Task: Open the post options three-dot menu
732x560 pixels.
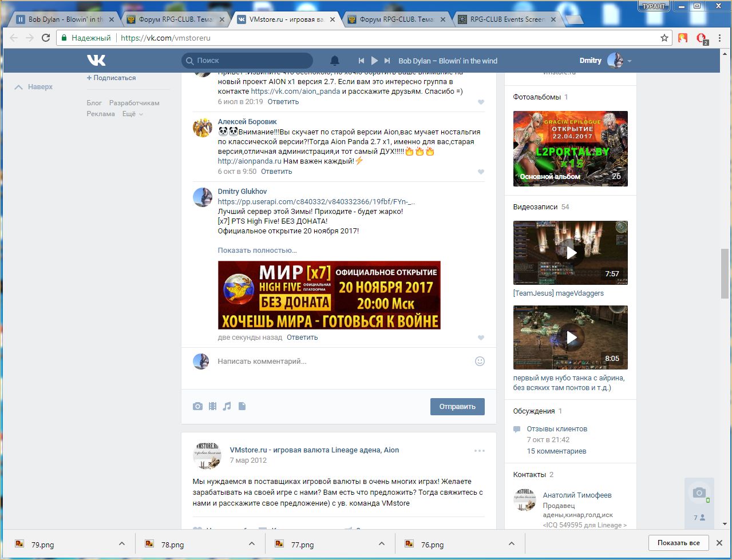Action: coord(480,451)
